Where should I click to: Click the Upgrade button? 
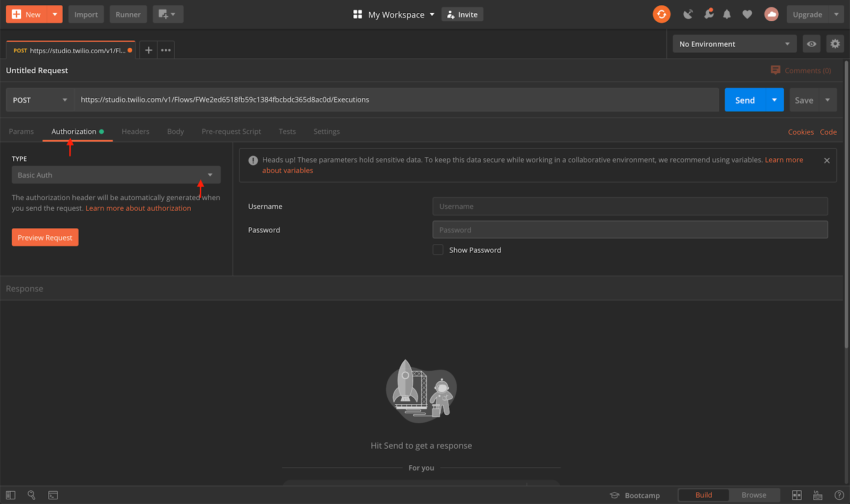[807, 14]
